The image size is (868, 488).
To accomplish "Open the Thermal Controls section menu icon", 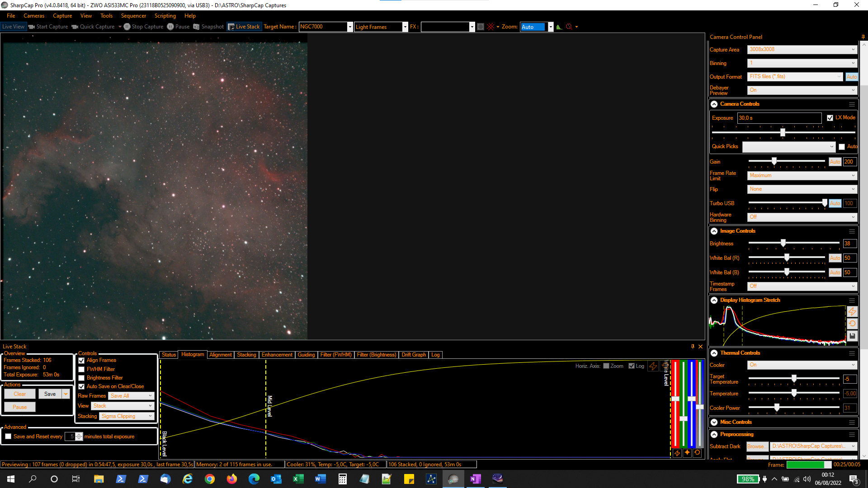I will pyautogui.click(x=852, y=353).
